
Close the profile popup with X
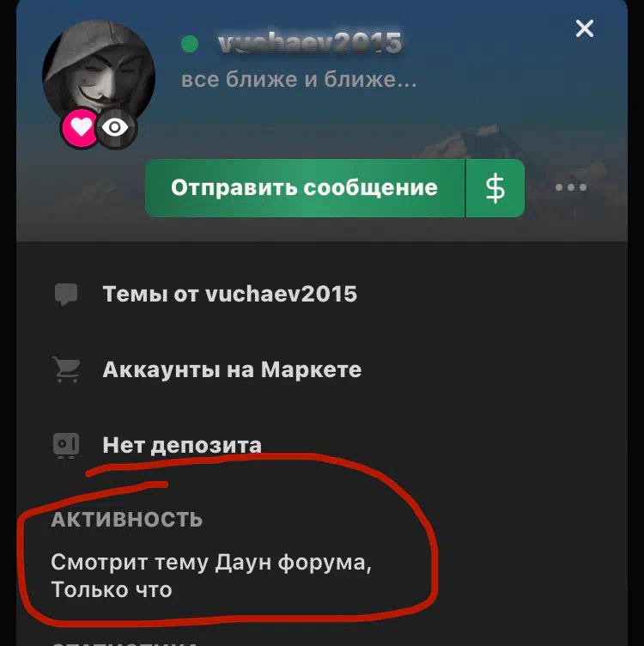(x=584, y=28)
